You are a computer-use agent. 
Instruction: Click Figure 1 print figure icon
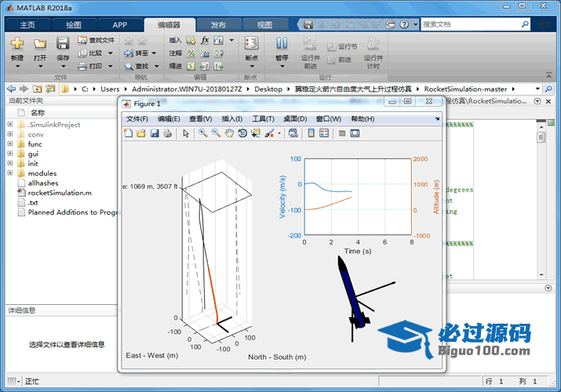coord(167,133)
